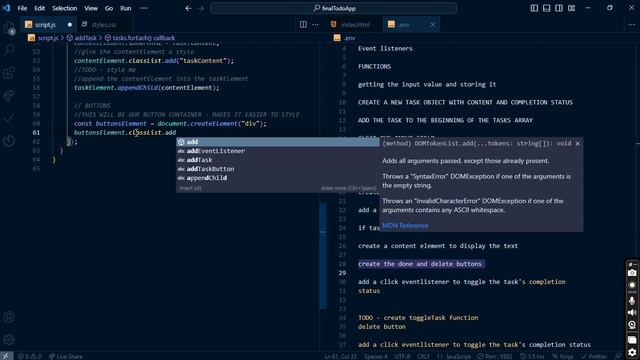Change line endings via CRLF status item
The height and width of the screenshot is (360, 640).
[x=423, y=356]
